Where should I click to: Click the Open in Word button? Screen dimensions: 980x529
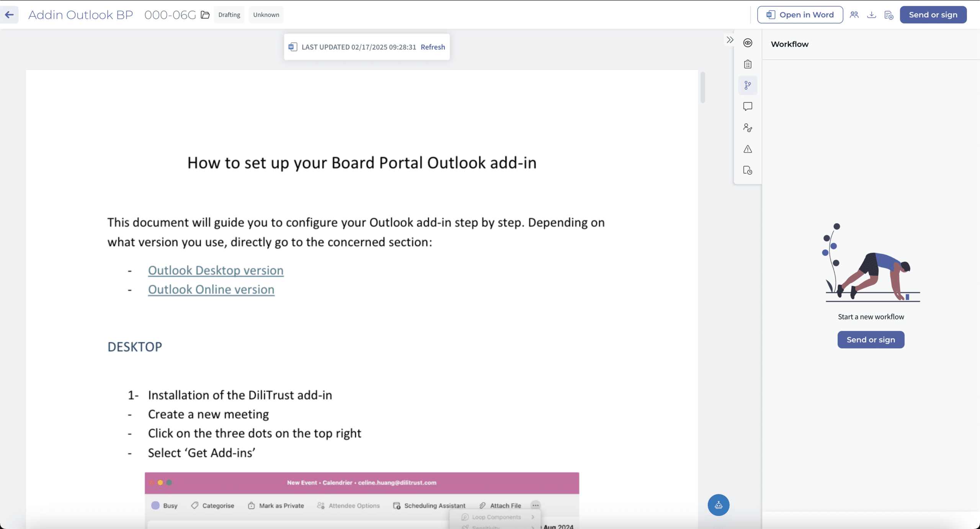(800, 15)
